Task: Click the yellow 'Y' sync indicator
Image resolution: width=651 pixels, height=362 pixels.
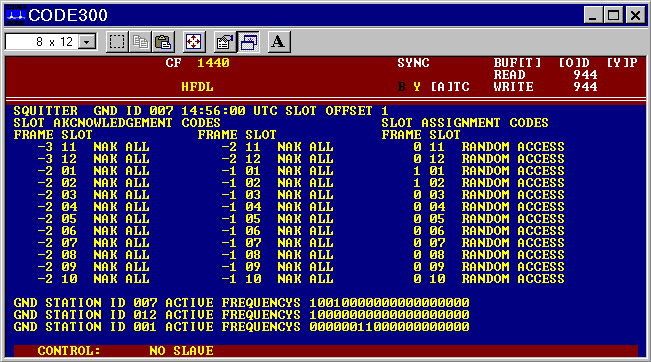Action: coord(417,87)
